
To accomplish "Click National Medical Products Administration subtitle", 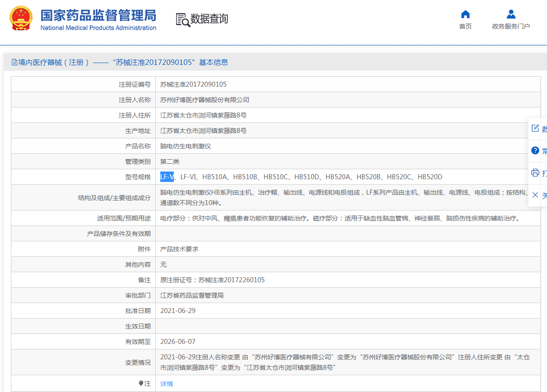I will (99, 28).
